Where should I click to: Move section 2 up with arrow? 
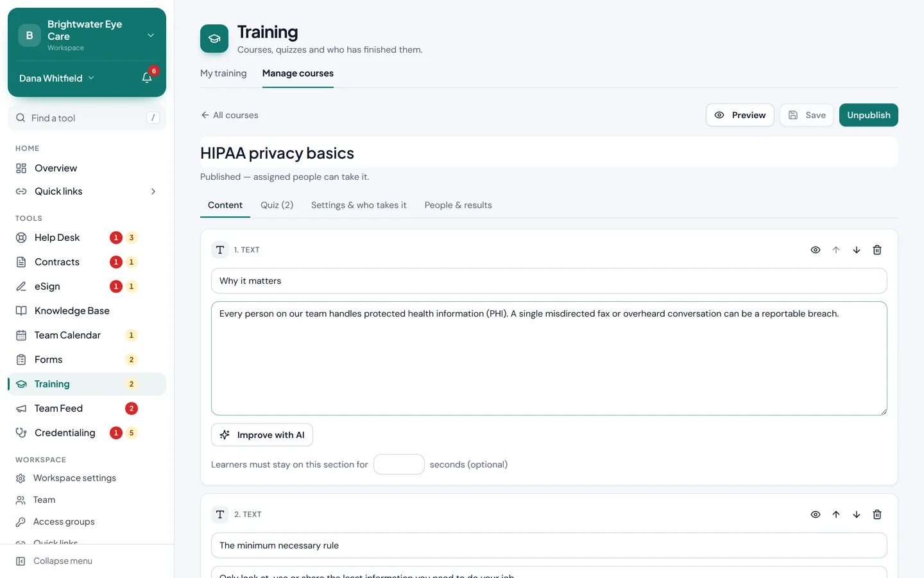click(x=836, y=514)
